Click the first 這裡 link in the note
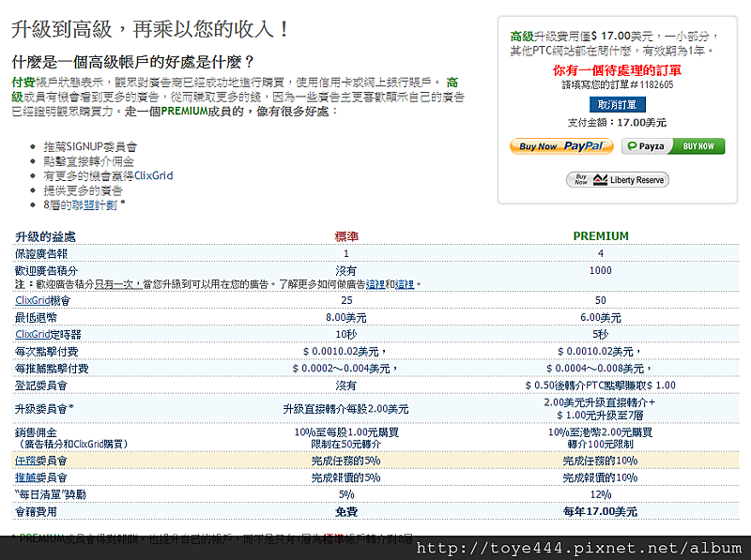751x560 pixels. click(x=375, y=284)
